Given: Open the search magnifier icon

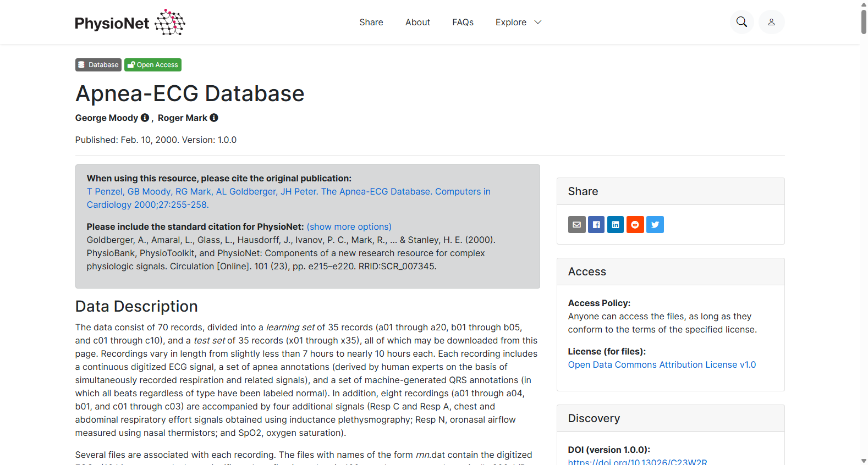Looking at the screenshot, I should tap(741, 22).
